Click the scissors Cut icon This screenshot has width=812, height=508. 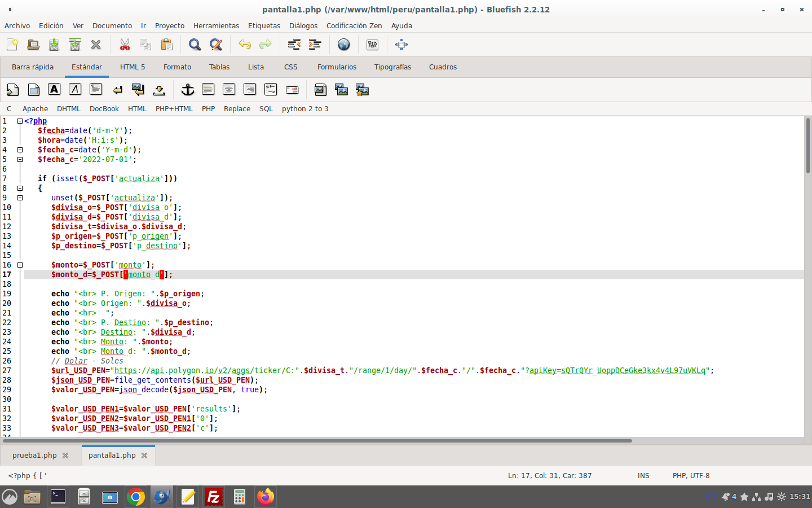[x=125, y=45]
